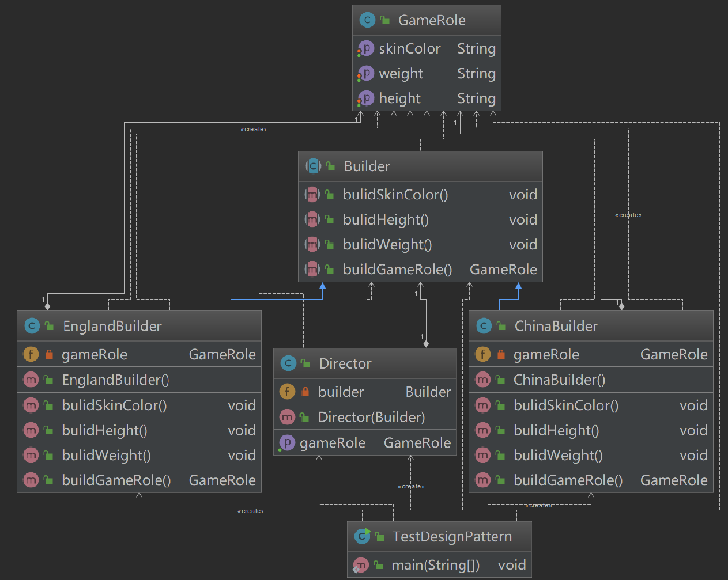This screenshot has height=580, width=728.
Task: Click method icon beside Builder's bulidSkinColor()
Action: [312, 195]
